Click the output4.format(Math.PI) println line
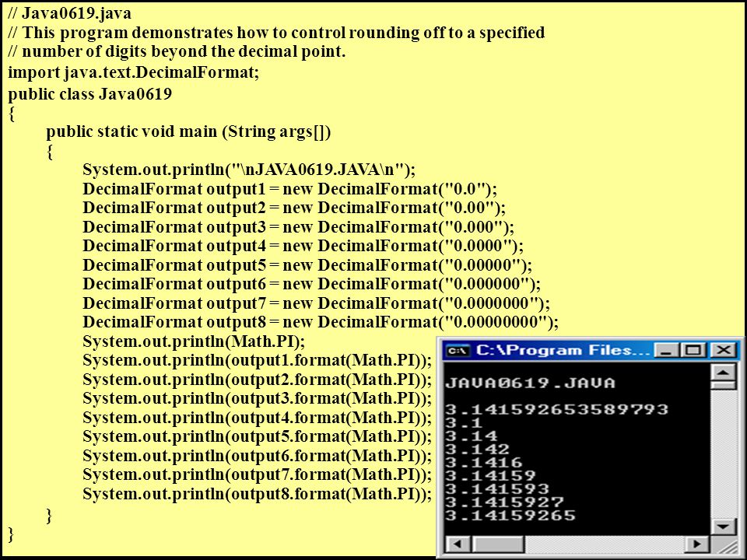Screen dimensions: 747x560 click(258, 418)
